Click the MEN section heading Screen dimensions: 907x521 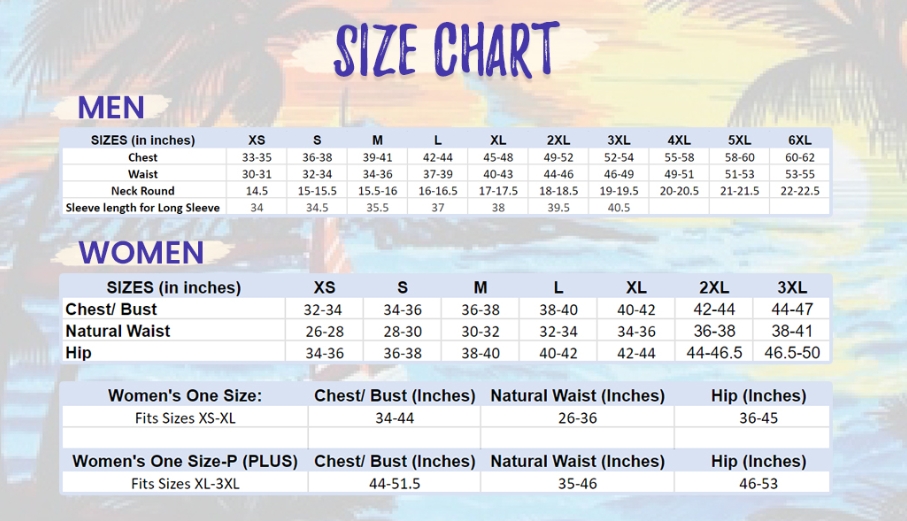click(x=111, y=107)
